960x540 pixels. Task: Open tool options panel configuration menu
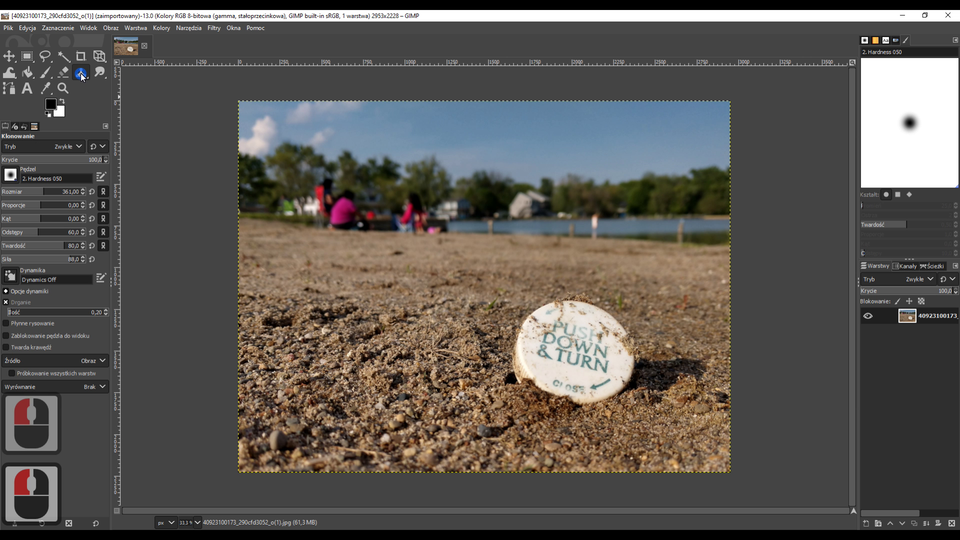pyautogui.click(x=105, y=126)
